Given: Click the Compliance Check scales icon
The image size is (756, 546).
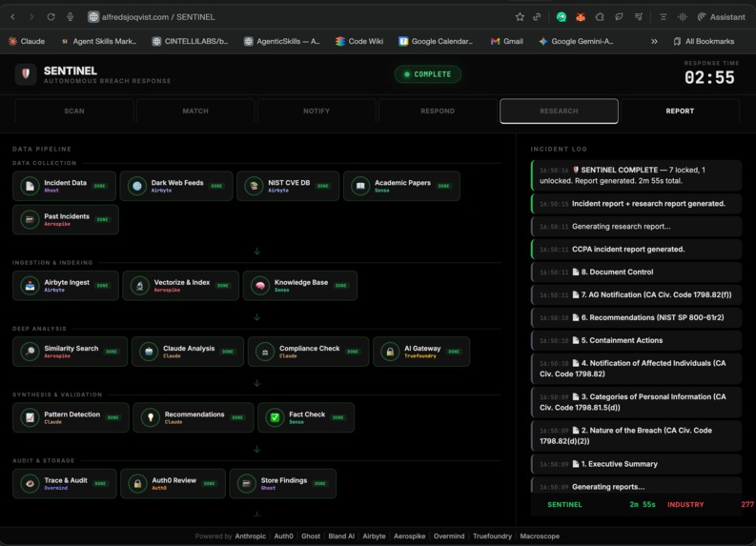Looking at the screenshot, I should pos(265,352).
